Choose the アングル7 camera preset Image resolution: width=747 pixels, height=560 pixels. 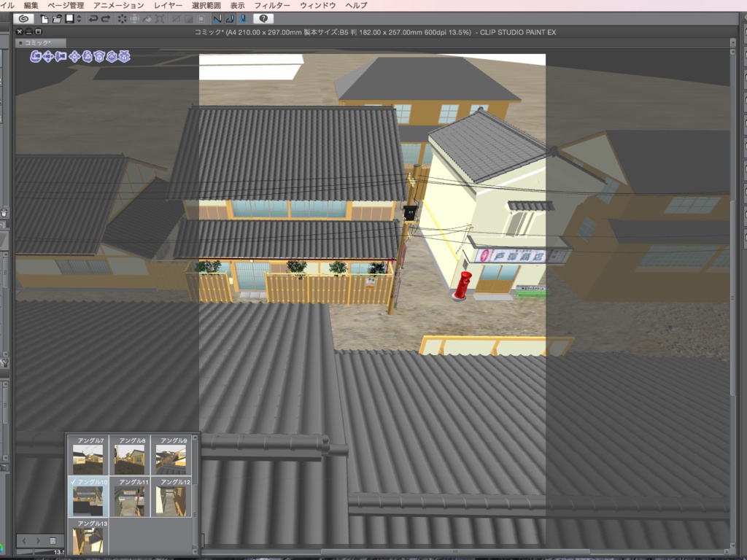[88, 455]
